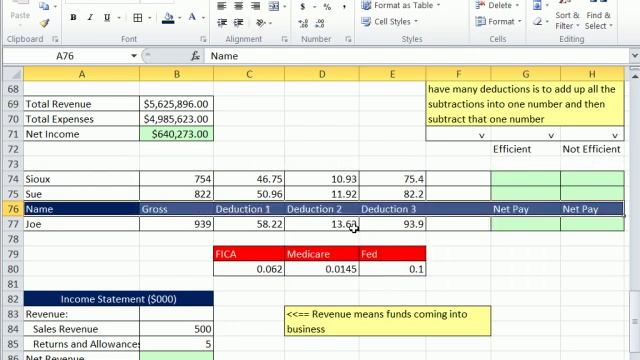The width and height of the screenshot is (640, 360).
Task: Click the Insert Function fx icon
Action: tap(195, 56)
